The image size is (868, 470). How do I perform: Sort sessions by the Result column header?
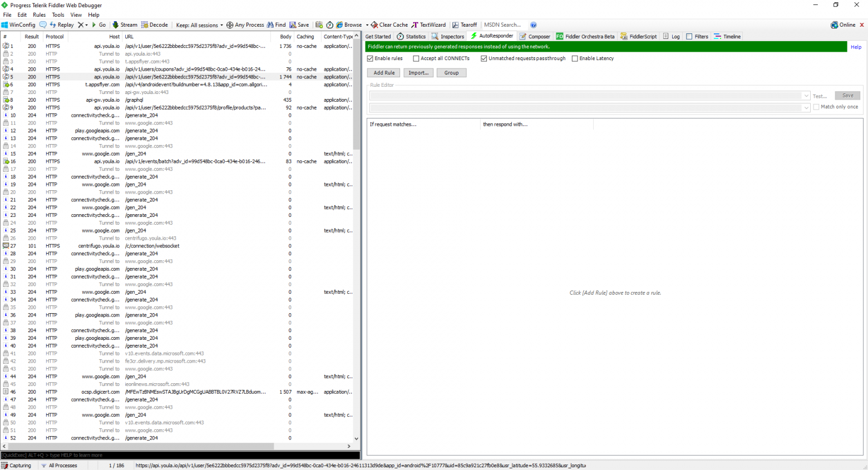[32, 37]
